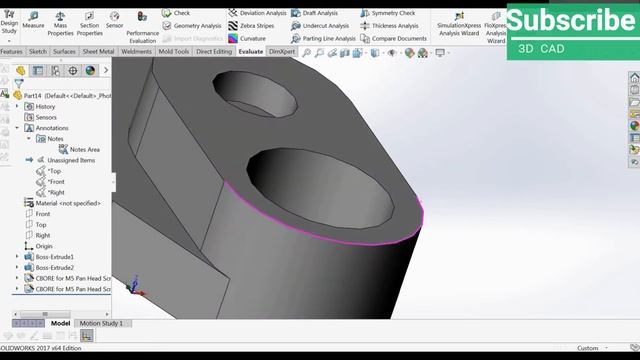640x360 pixels.
Task: Open the DimXpertManager crosshair tab
Action: 73,71
